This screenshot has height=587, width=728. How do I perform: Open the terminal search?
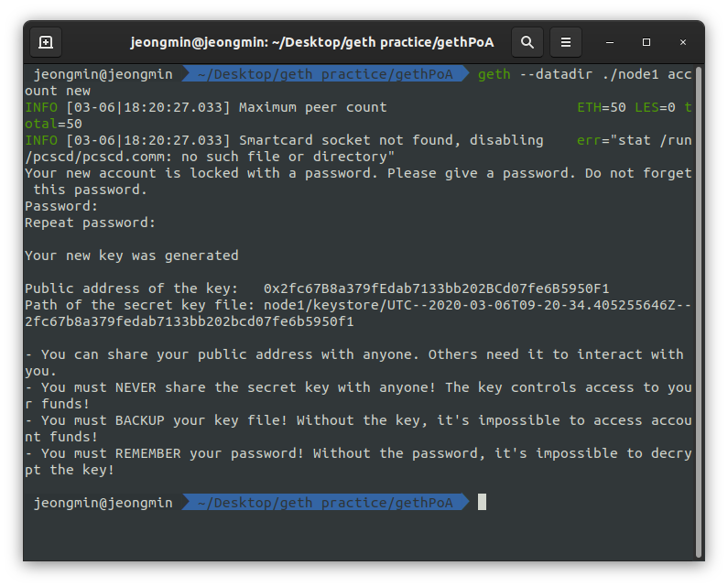[527, 42]
